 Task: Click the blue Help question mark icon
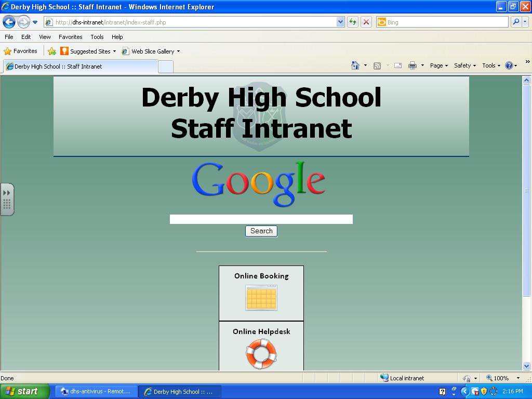point(509,65)
